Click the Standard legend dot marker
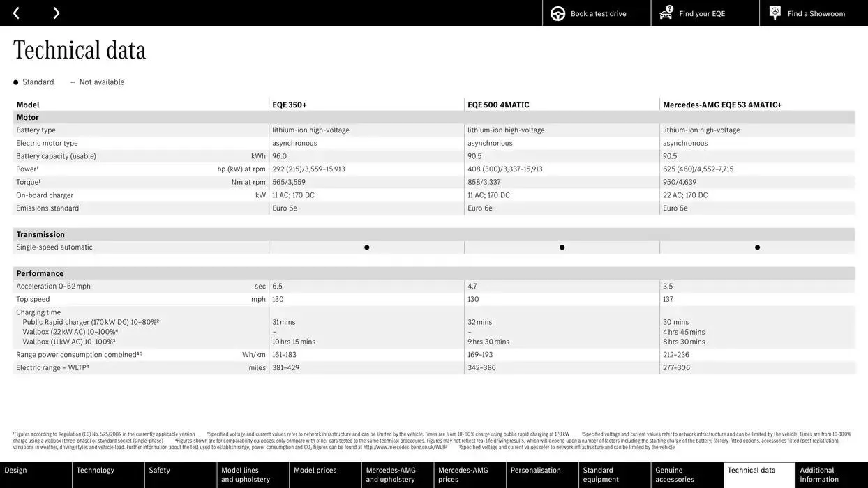Screen dimensions: 868x488 pyautogui.click(x=14, y=81)
